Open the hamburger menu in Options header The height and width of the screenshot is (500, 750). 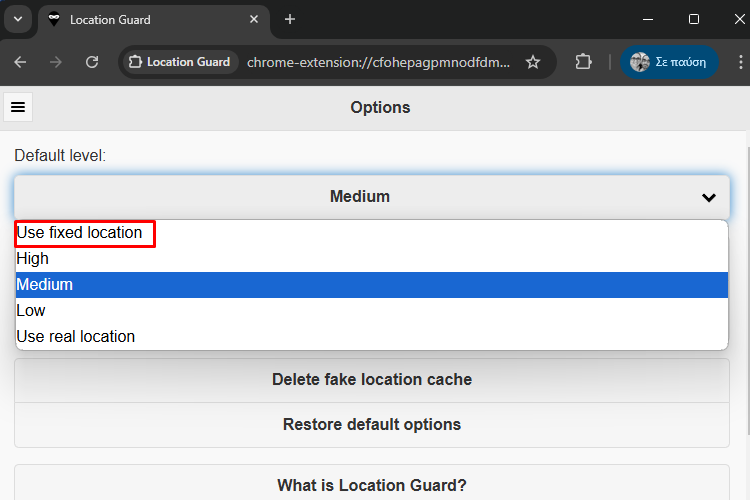click(18, 107)
